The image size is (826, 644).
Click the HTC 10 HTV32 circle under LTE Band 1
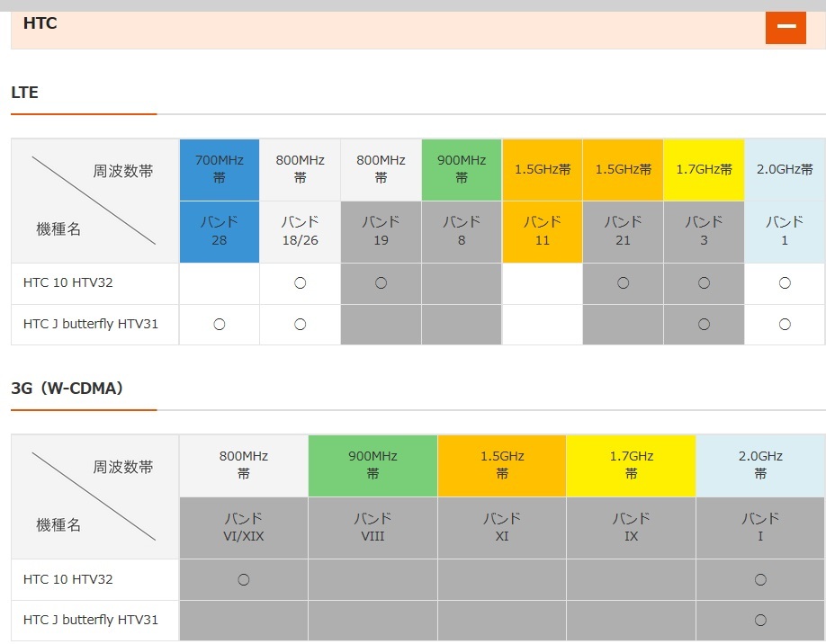coord(785,283)
